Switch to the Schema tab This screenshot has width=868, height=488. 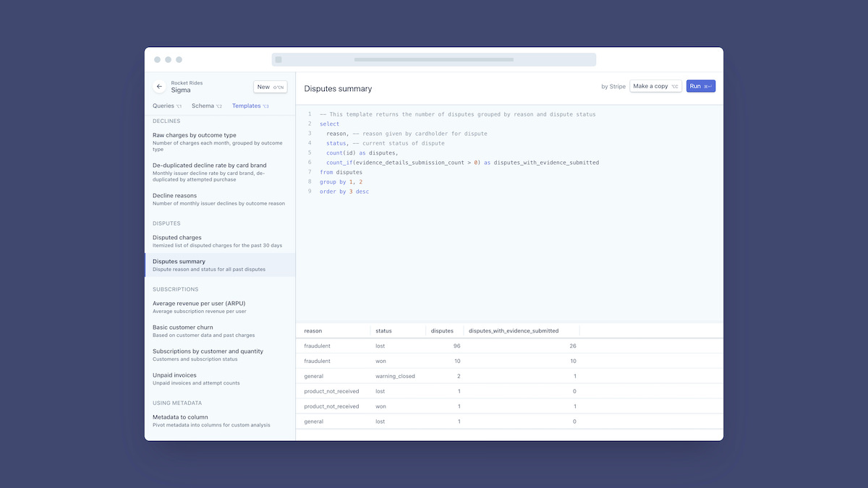click(206, 106)
